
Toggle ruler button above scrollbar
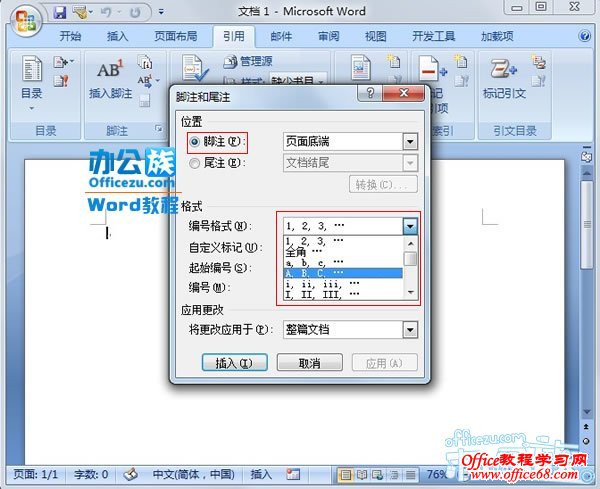(586, 155)
